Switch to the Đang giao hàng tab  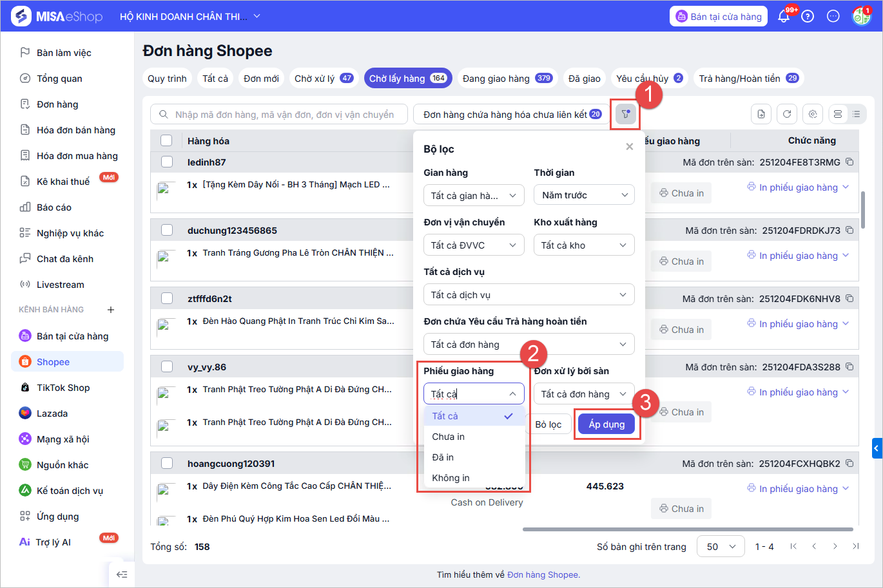507,79
